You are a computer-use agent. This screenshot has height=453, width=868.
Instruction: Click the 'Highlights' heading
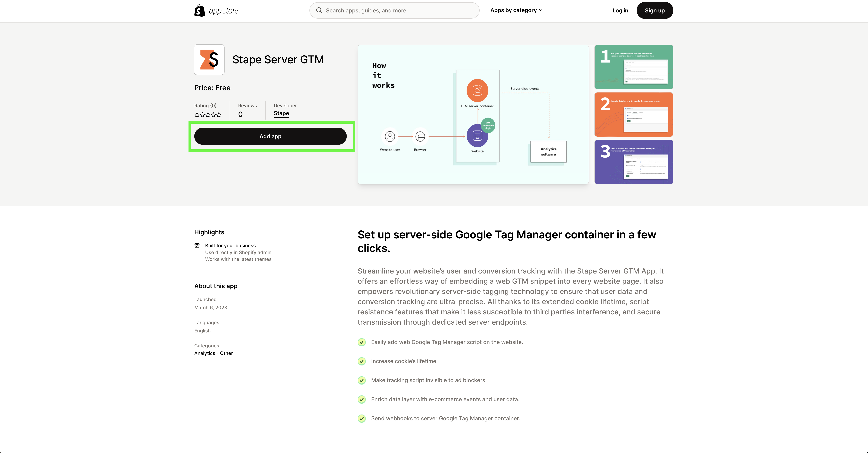209,232
